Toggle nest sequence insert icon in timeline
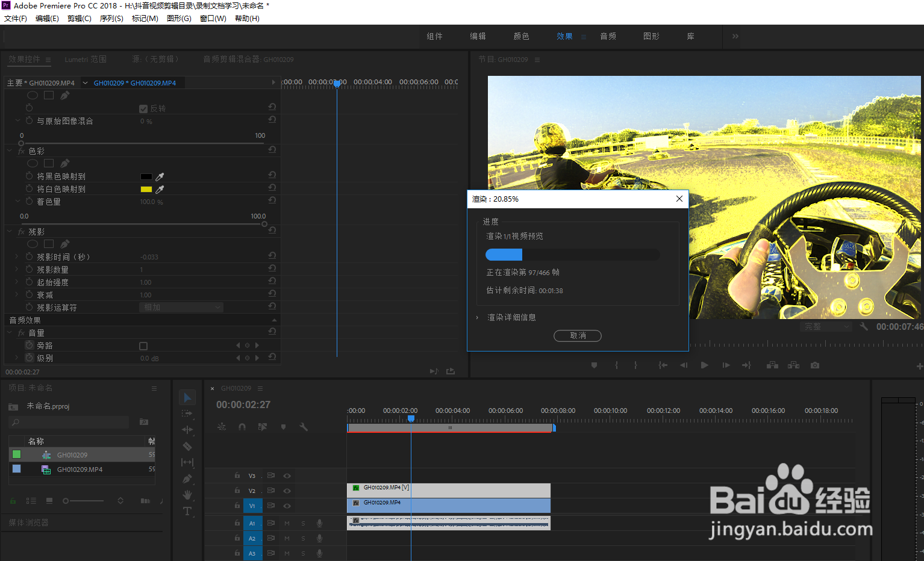924x561 pixels. click(222, 427)
